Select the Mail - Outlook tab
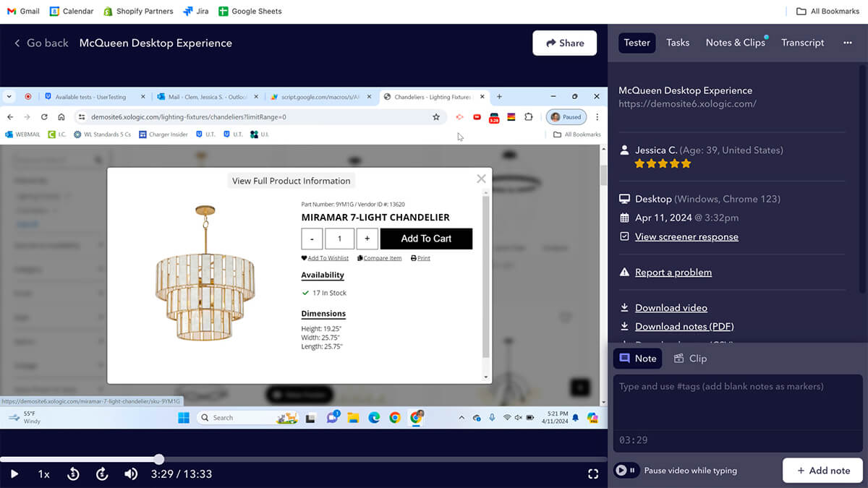Screen dimensions: 868x488 207,97
